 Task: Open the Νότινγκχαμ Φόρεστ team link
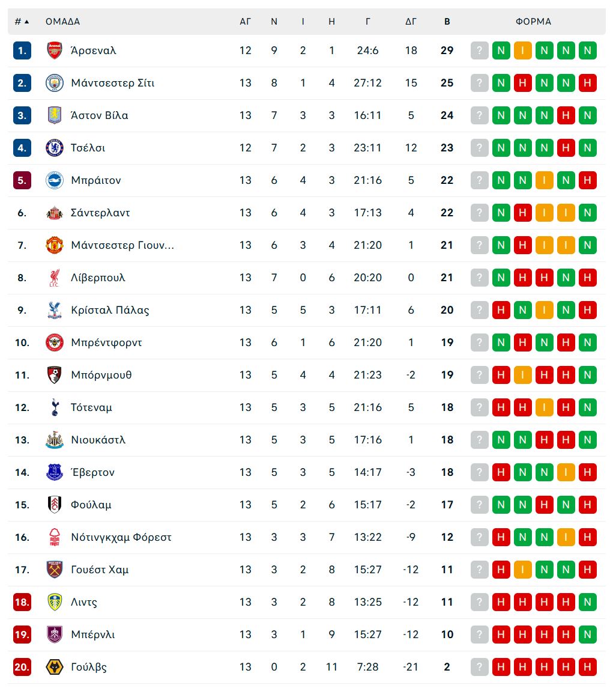click(121, 537)
